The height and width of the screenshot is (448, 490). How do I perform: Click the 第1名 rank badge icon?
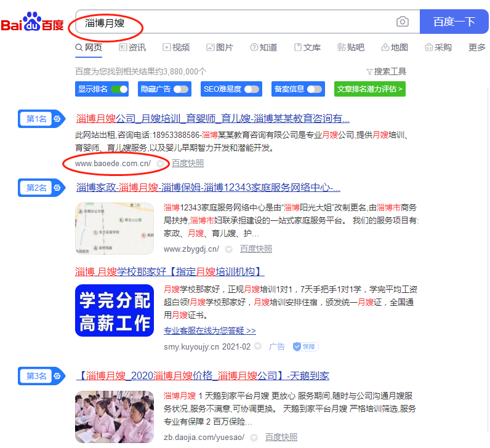(42, 119)
